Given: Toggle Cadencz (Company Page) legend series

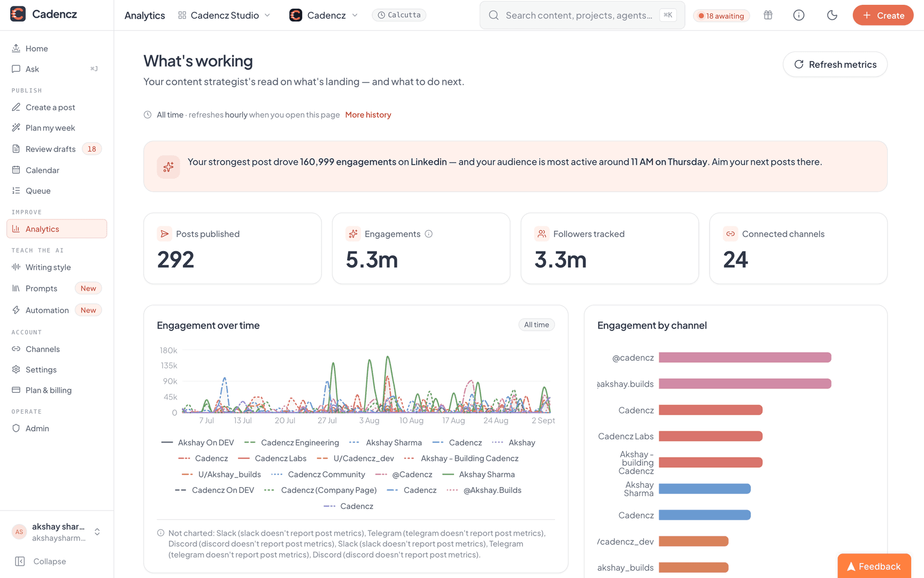Looking at the screenshot, I should (x=320, y=490).
